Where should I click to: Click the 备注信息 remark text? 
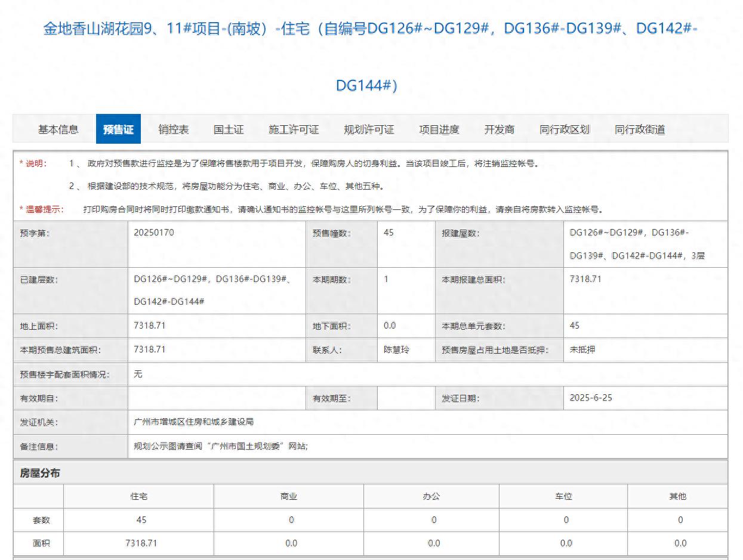tap(221, 446)
